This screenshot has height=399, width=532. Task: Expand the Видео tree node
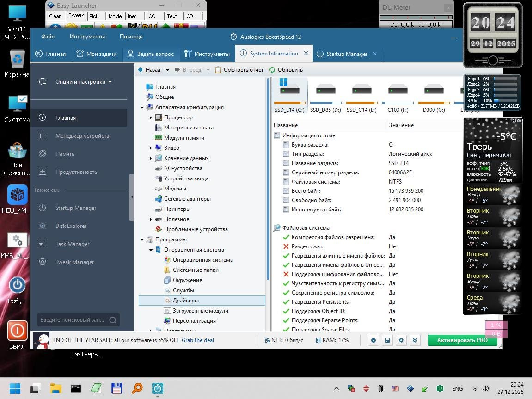coord(151,148)
